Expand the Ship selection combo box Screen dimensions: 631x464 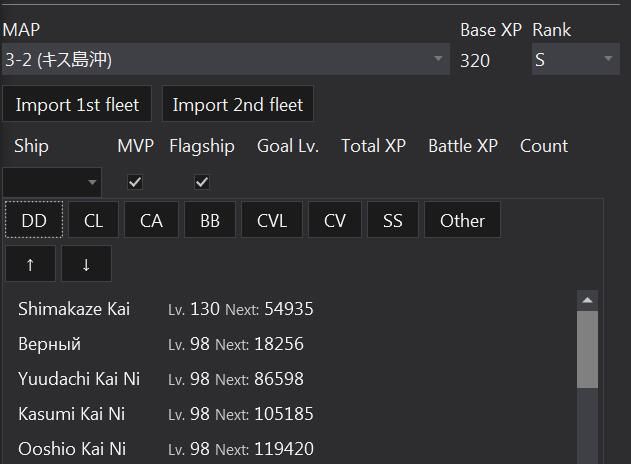click(52, 182)
